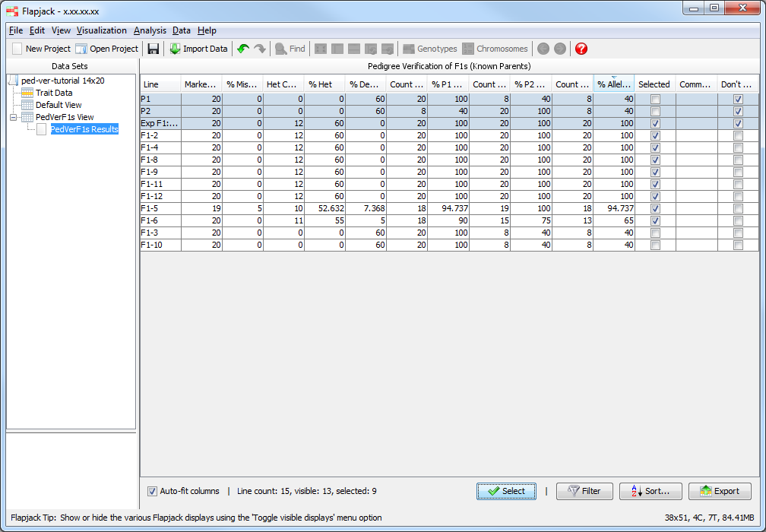Click the memory status text 84.41MB
Screen dimensions: 766x532
(737, 518)
